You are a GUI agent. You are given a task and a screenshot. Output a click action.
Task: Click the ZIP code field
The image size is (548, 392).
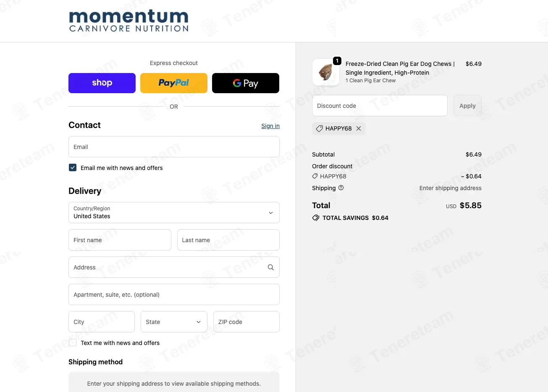(246, 322)
